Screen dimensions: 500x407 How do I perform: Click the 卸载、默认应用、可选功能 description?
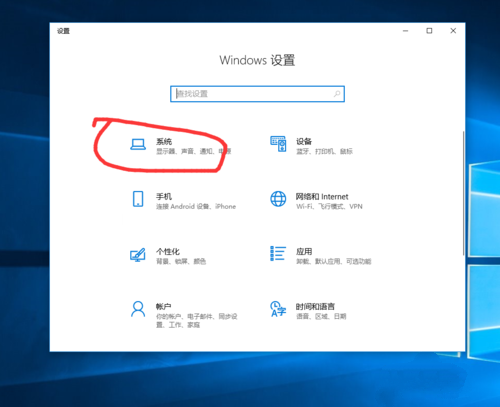pyautogui.click(x=334, y=261)
